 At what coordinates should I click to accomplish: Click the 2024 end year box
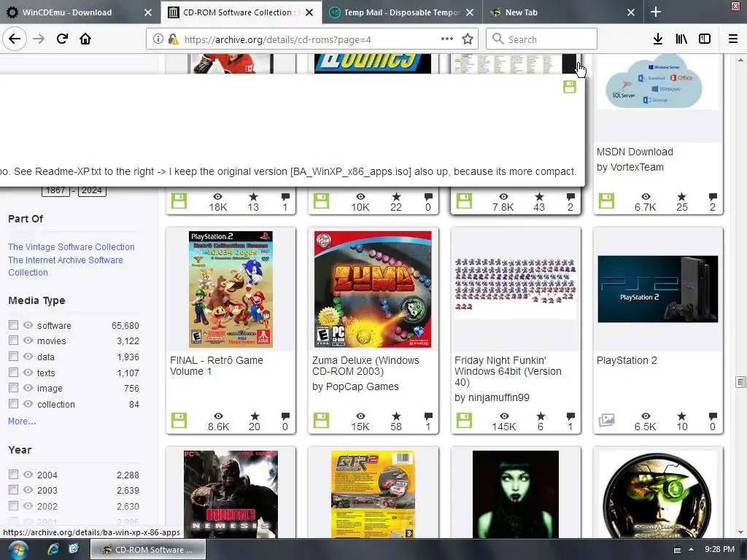pyautogui.click(x=91, y=190)
